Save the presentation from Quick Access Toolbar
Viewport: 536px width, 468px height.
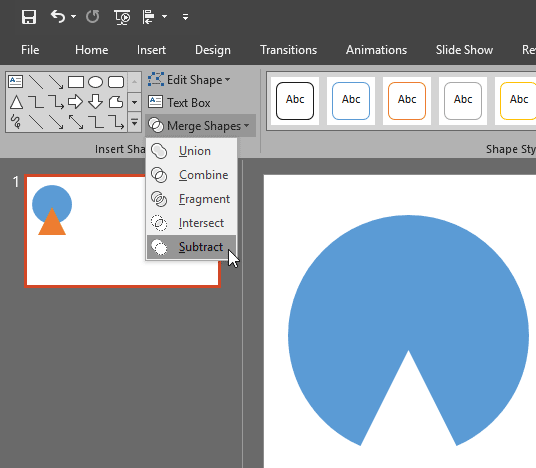29,17
